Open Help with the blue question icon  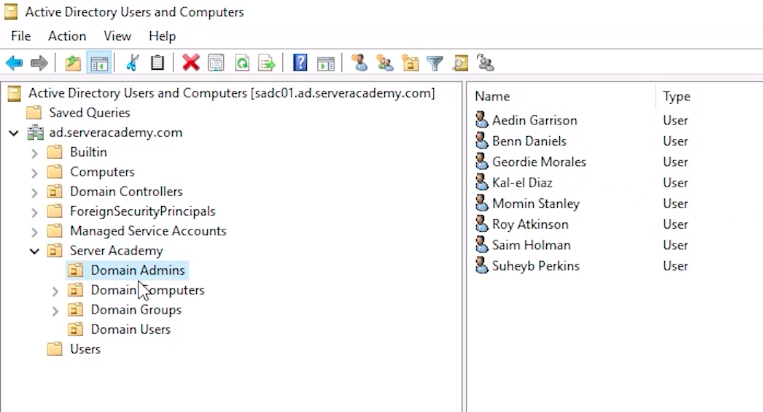300,63
